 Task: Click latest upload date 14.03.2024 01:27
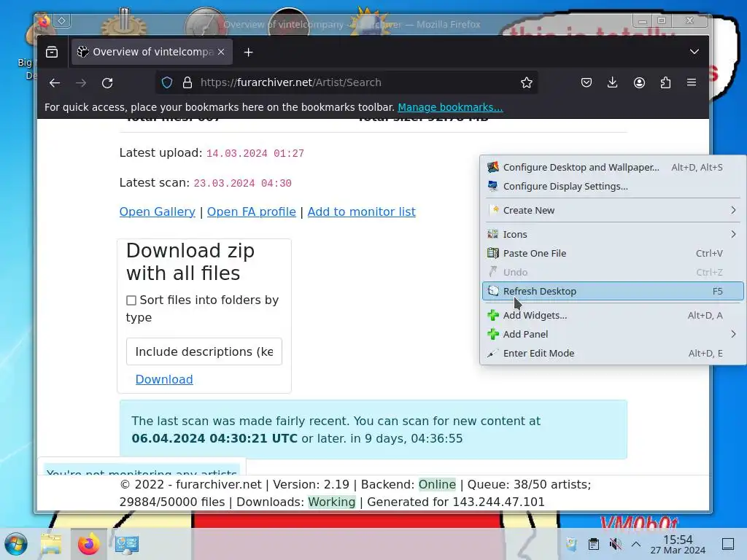tap(255, 153)
